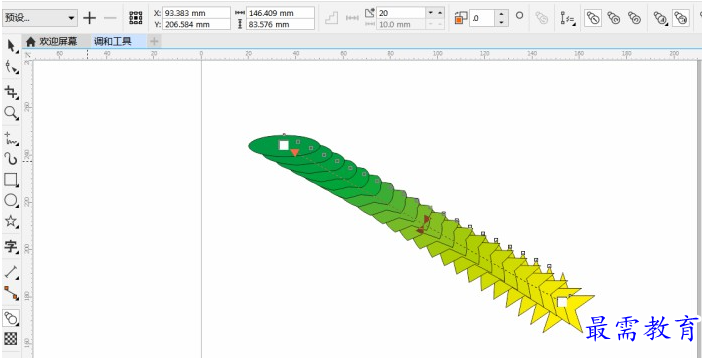Select the Freehand drawing tool
The image size is (707, 360).
pos(11,138)
